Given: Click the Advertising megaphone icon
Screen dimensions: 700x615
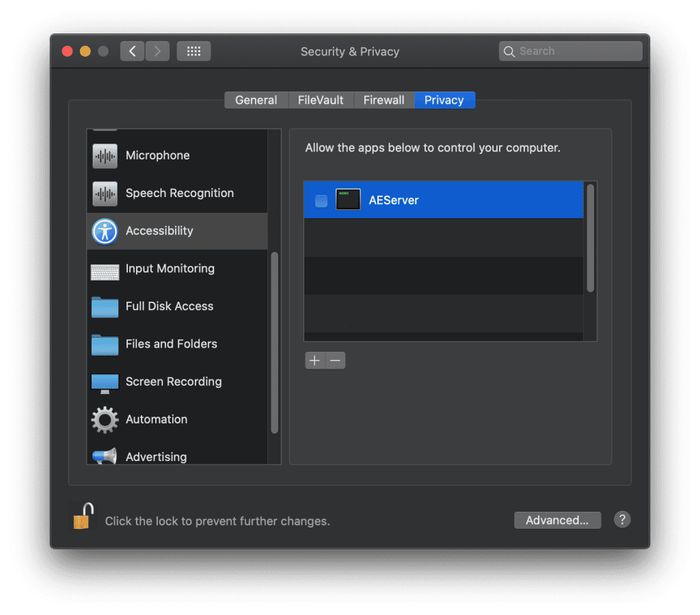Looking at the screenshot, I should (105, 456).
